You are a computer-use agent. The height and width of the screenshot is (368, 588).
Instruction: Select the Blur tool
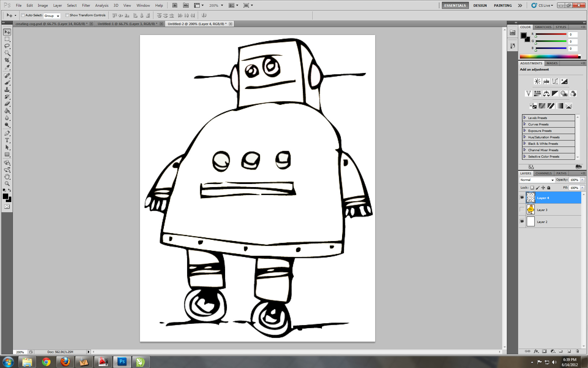(x=7, y=118)
